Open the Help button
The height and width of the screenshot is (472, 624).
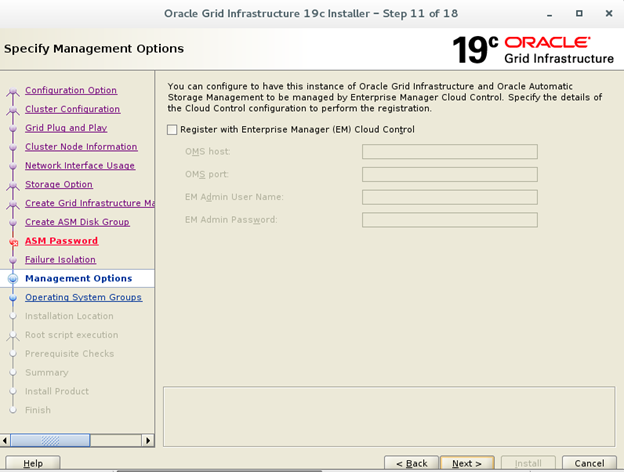click(33, 464)
